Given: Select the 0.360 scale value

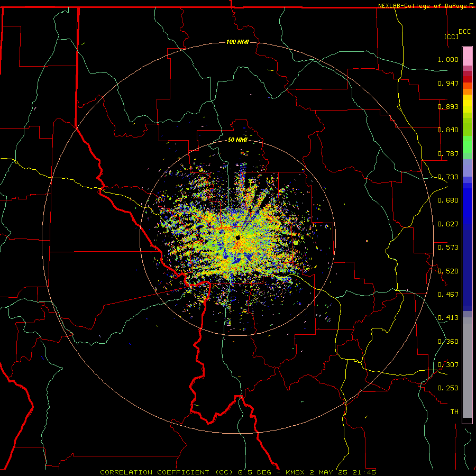Looking at the screenshot, I should pos(448,342).
